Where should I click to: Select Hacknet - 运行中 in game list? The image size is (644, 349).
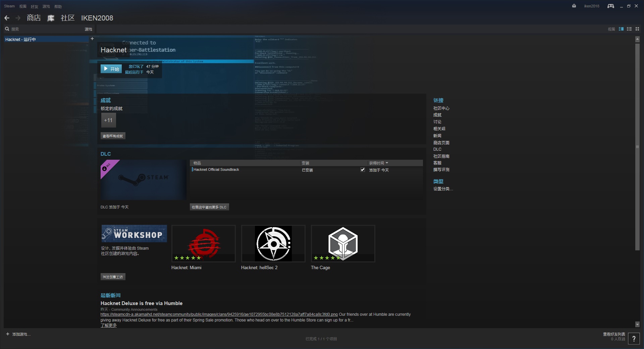46,39
